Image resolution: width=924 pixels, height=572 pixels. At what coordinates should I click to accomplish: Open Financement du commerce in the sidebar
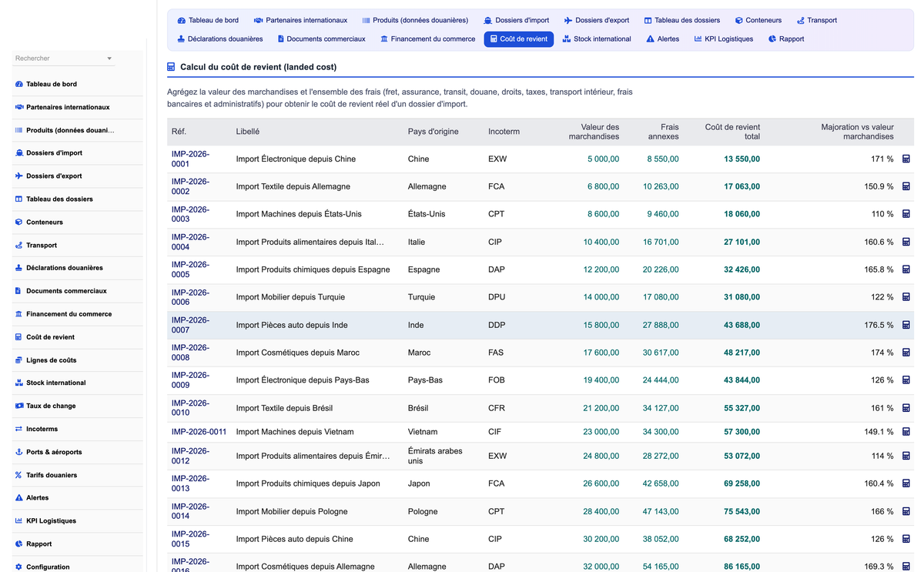[x=78, y=314]
